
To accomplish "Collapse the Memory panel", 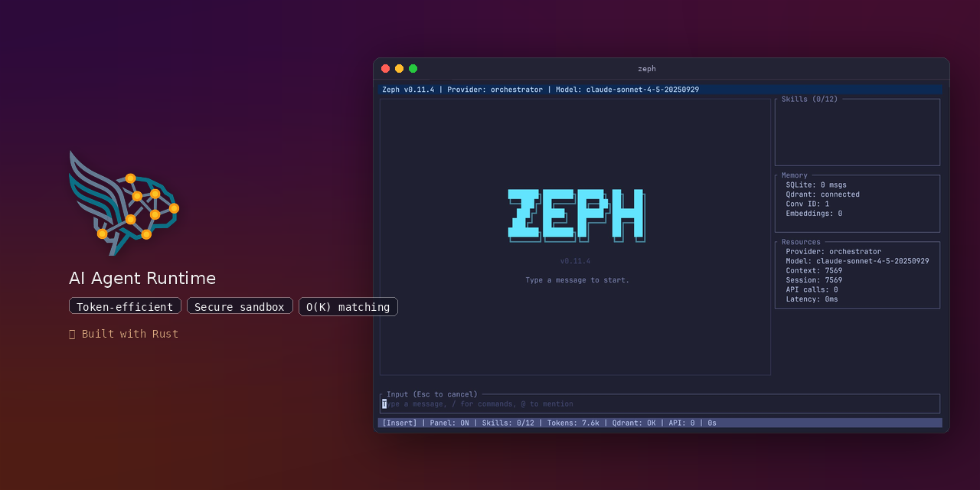I will (794, 175).
